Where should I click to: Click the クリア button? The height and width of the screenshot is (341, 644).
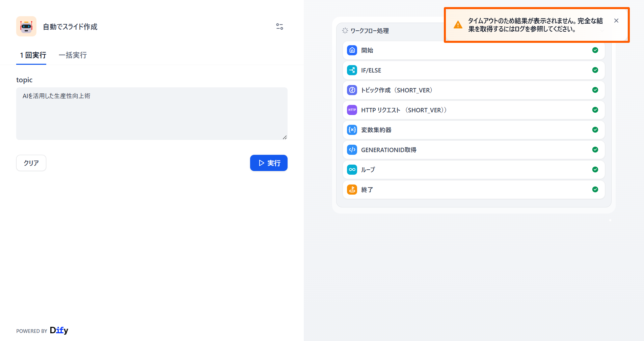31,163
